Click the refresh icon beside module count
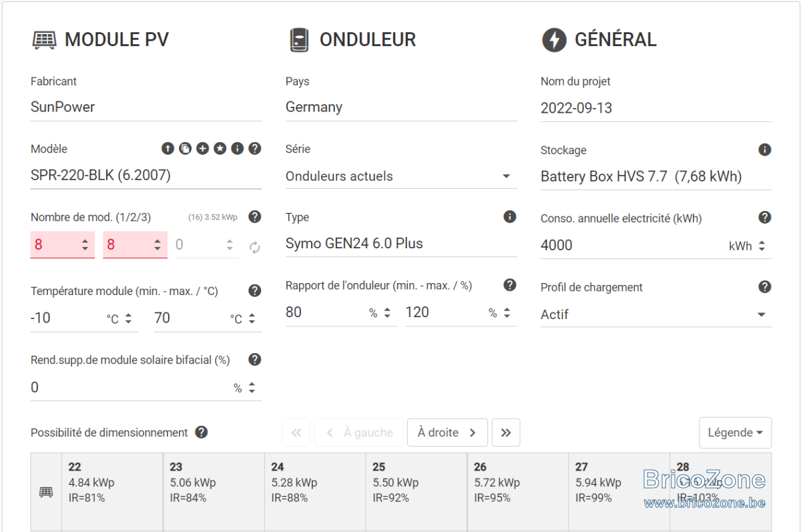The width and height of the screenshot is (801, 532). coord(254,248)
